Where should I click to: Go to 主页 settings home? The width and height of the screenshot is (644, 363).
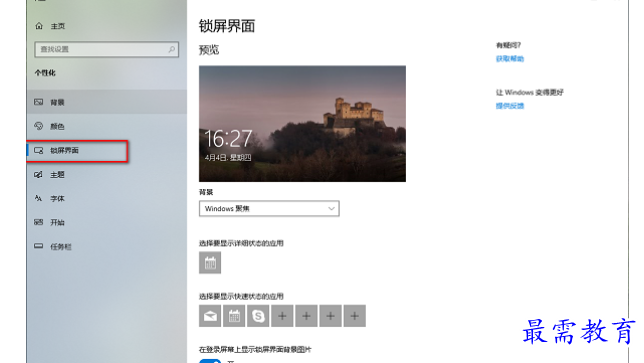click(x=58, y=26)
